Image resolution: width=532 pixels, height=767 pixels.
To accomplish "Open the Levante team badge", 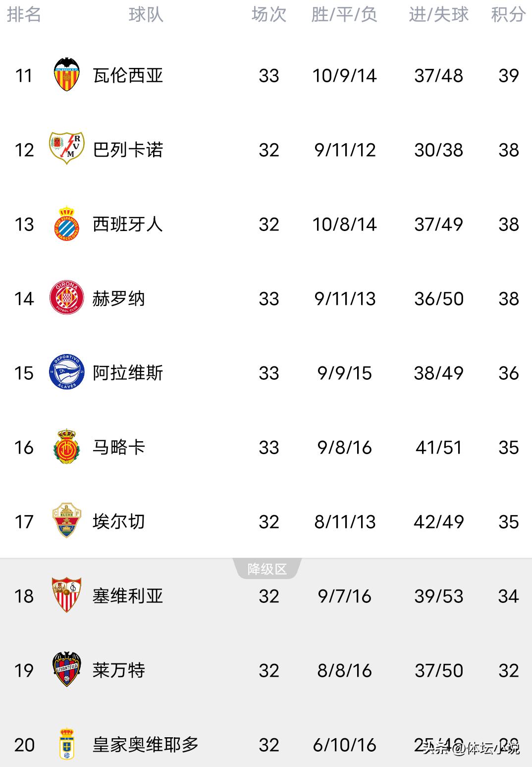I will [66, 670].
